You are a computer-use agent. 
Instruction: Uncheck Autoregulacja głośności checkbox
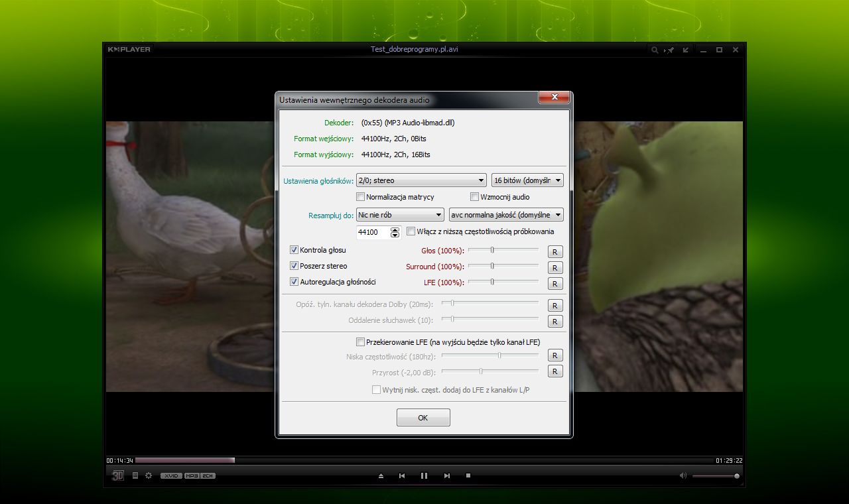point(294,282)
